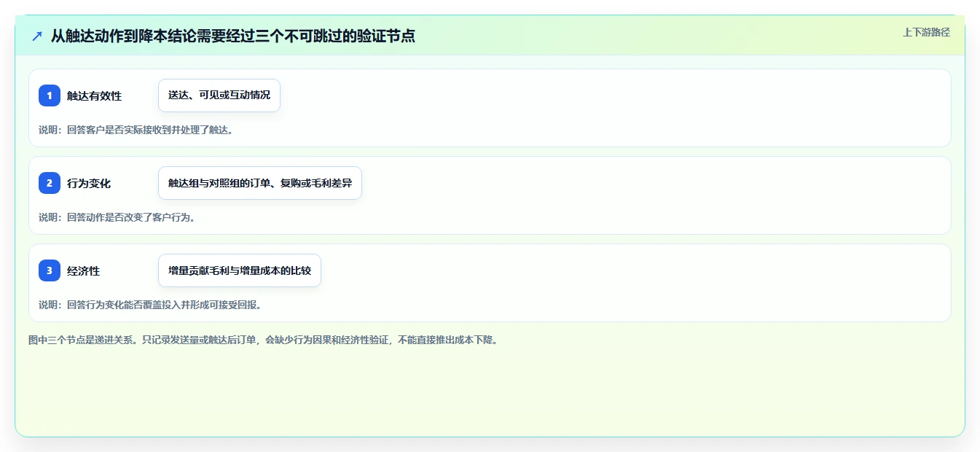Viewport: 980px width, 452px height.
Task: Click the footer paragraph starting 图中三个节点是递进关系
Action: [x=263, y=340]
